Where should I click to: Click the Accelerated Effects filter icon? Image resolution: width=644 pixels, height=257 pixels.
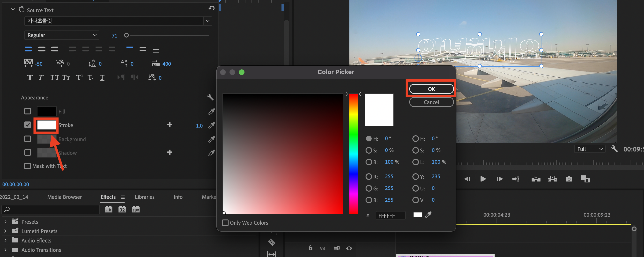pyautogui.click(x=108, y=209)
